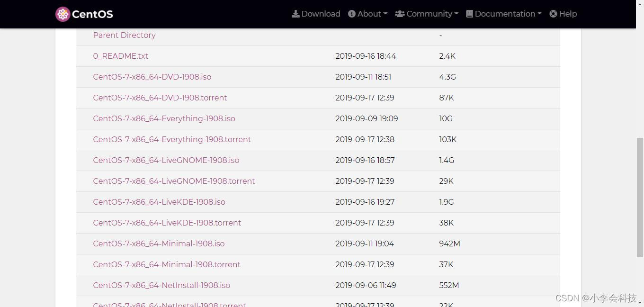The height and width of the screenshot is (307, 644).
Task: Open the Download navigation link
Action: coord(316,14)
